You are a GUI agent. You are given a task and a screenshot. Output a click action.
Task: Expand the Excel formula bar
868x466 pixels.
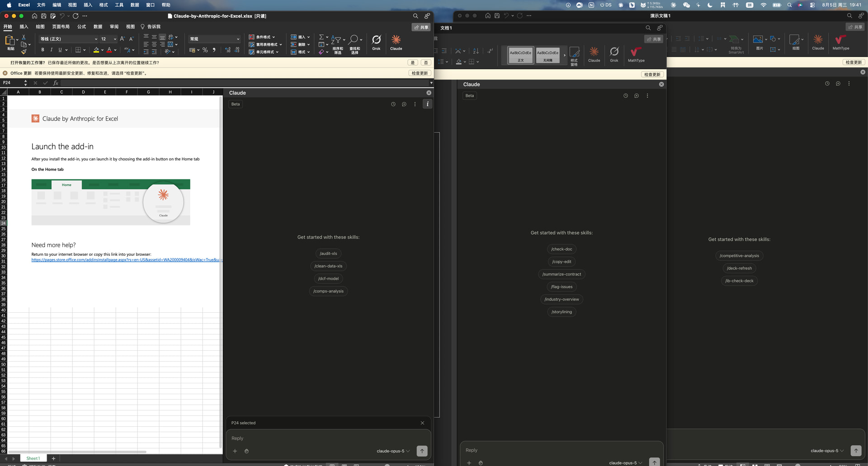(431, 83)
